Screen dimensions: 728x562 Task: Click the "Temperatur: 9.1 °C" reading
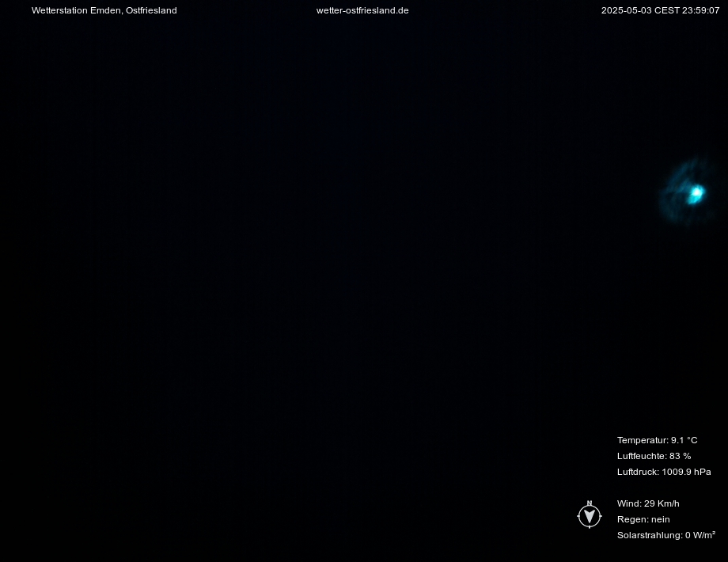tap(657, 440)
